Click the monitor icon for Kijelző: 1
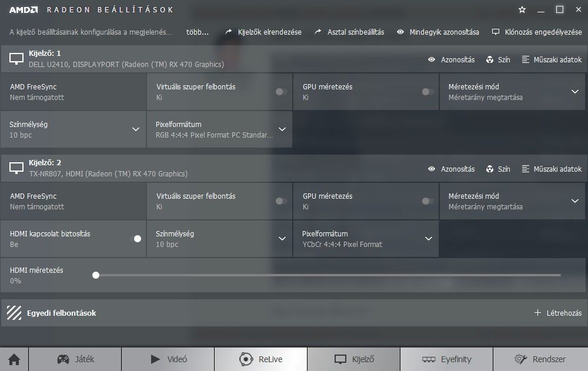The height and width of the screenshot is (371, 588). pos(16,59)
